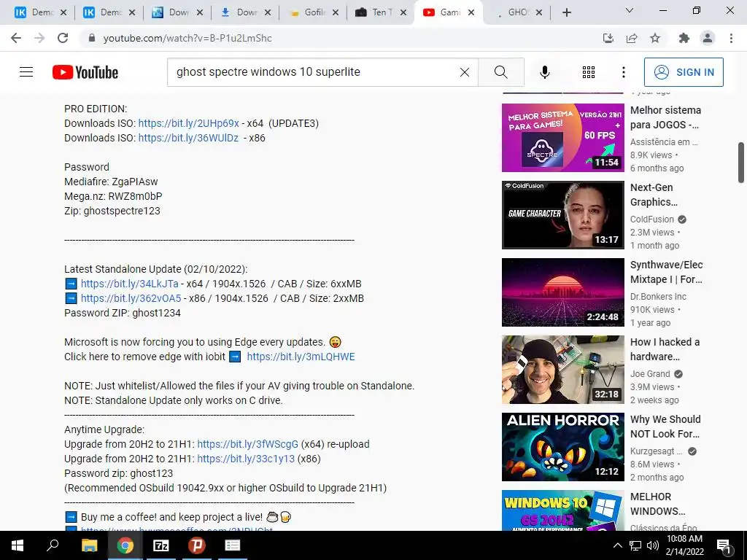Open a new browser tab

(566, 12)
